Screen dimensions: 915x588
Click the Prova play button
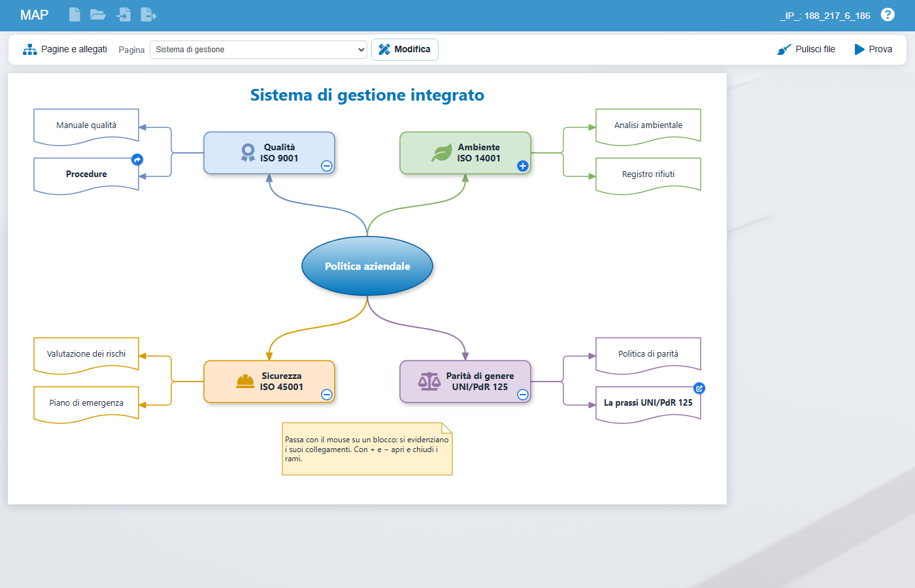[x=873, y=50]
